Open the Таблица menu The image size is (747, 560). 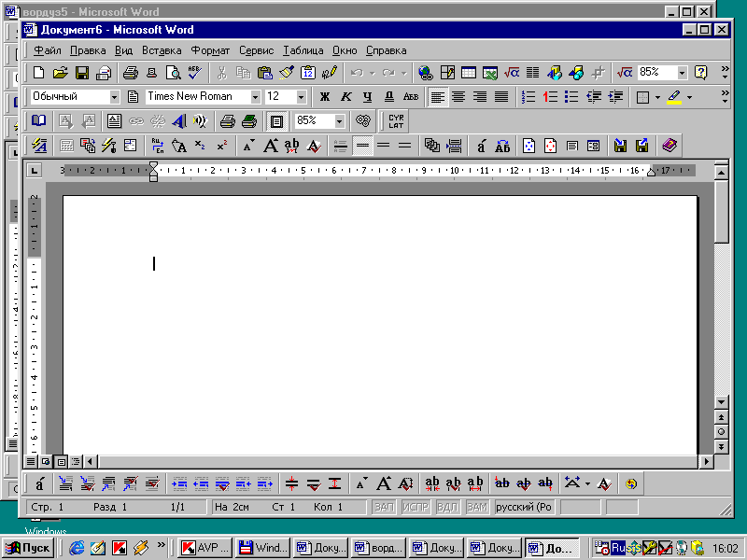click(303, 50)
